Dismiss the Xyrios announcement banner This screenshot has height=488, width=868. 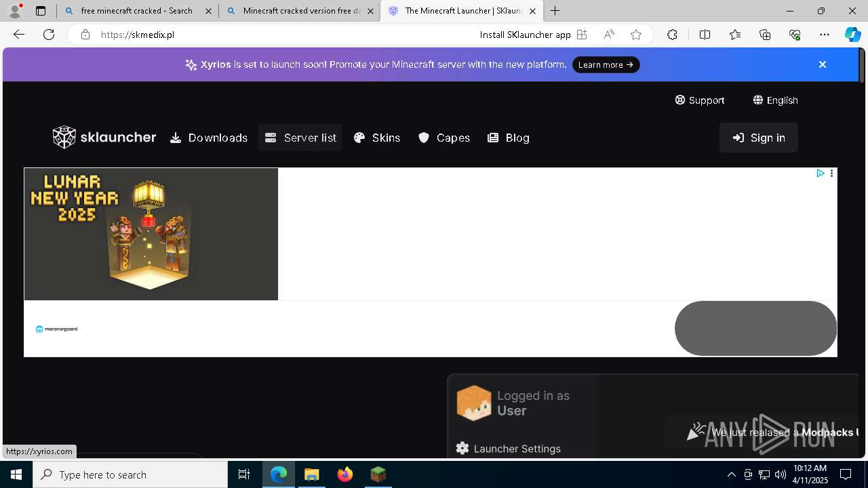pos(823,64)
